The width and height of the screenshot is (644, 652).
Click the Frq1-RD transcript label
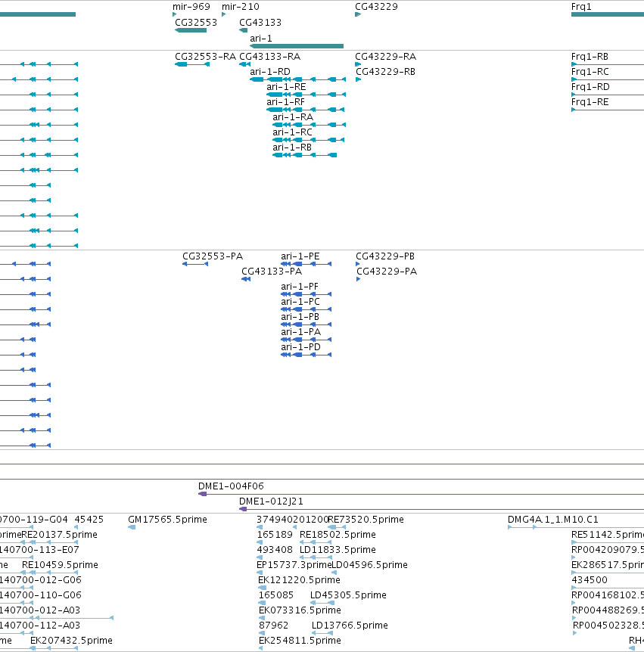coord(590,87)
